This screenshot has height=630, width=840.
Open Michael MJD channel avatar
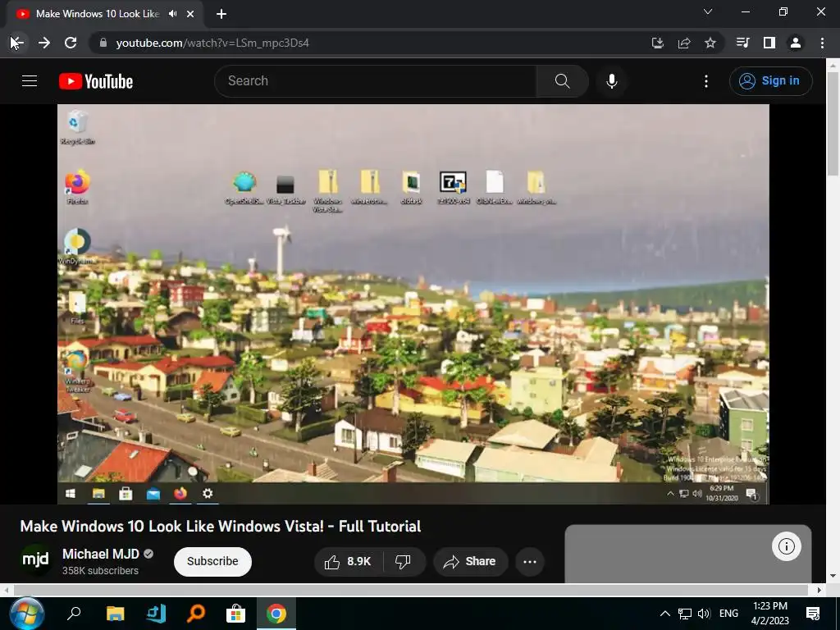pos(35,559)
